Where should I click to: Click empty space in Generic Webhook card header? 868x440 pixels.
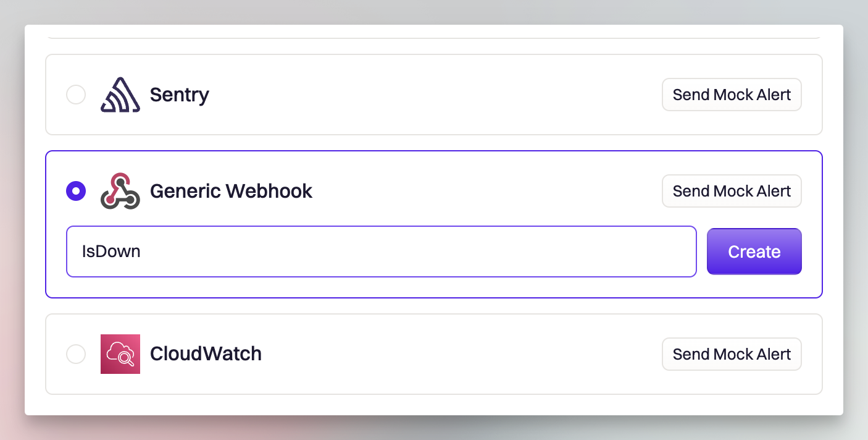(x=482, y=191)
